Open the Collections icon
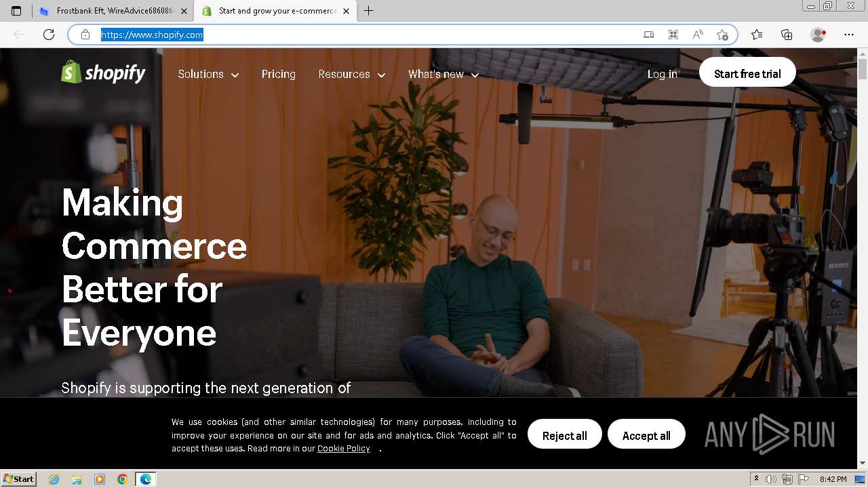The image size is (868, 488). (x=787, y=35)
